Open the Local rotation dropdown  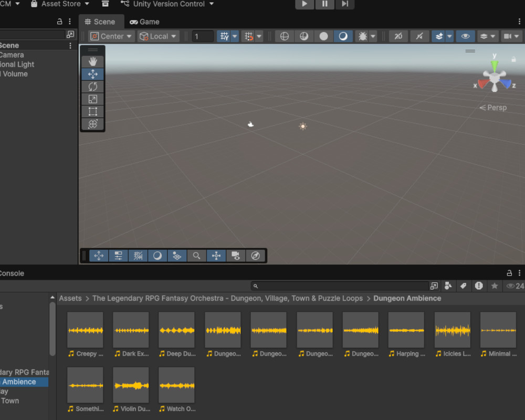point(158,36)
